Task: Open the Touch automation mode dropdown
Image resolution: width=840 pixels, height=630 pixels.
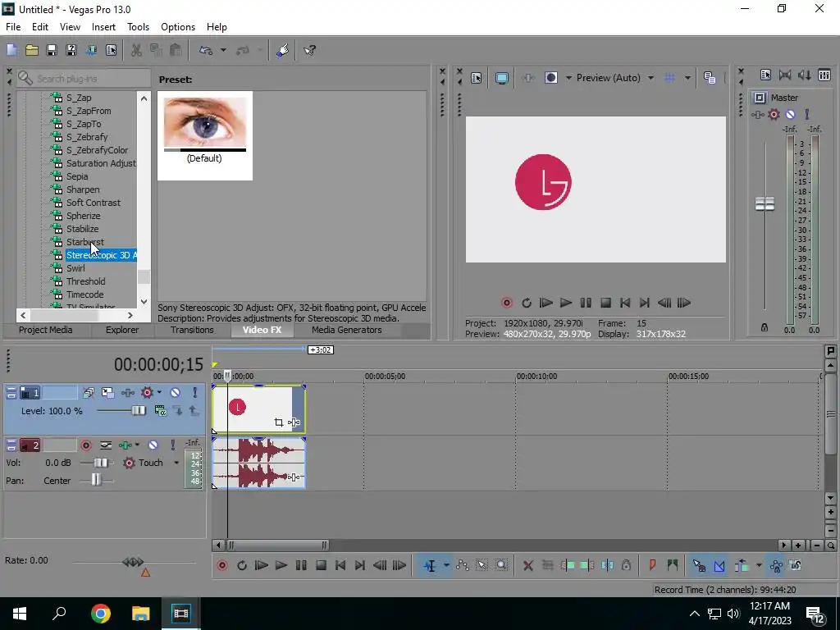Action: pyautogui.click(x=176, y=463)
